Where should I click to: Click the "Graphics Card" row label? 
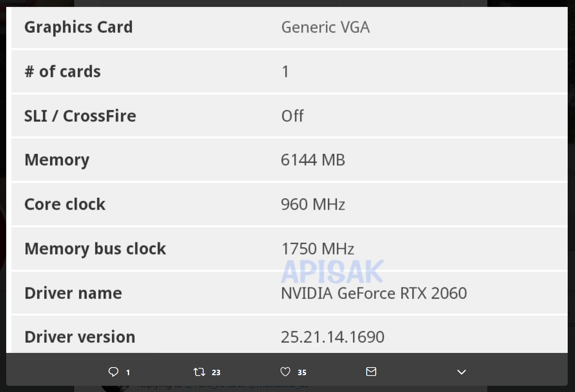pyautogui.click(x=79, y=27)
